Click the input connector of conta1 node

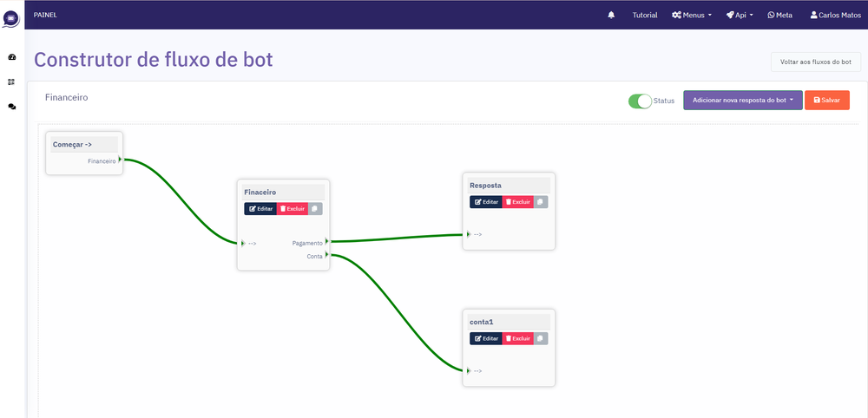(469, 370)
